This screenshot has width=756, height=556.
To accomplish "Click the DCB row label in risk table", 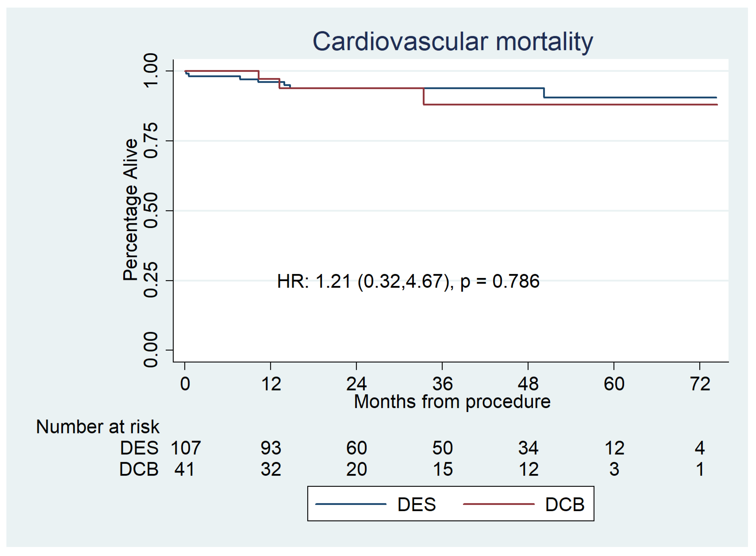I will pos(138,469).
